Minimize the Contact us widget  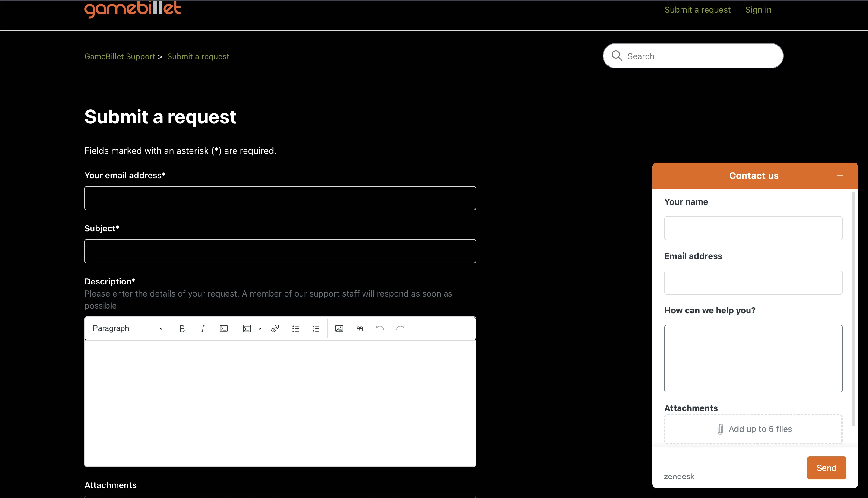point(840,176)
